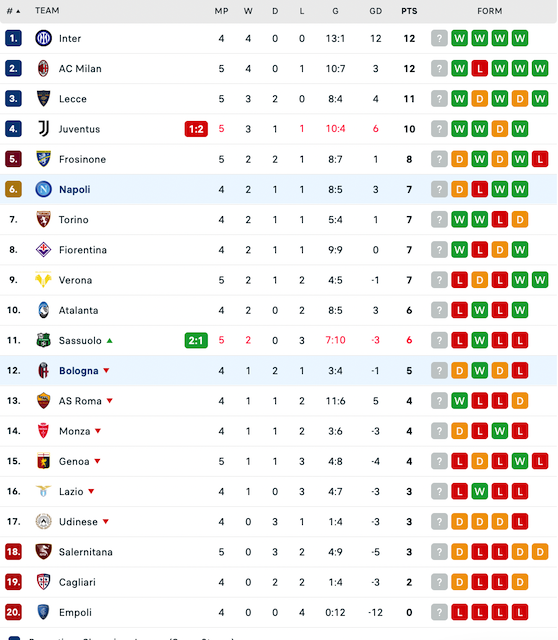The image size is (558, 640).
Task: Click Juventus live score 1:2 badge
Action: (x=196, y=129)
